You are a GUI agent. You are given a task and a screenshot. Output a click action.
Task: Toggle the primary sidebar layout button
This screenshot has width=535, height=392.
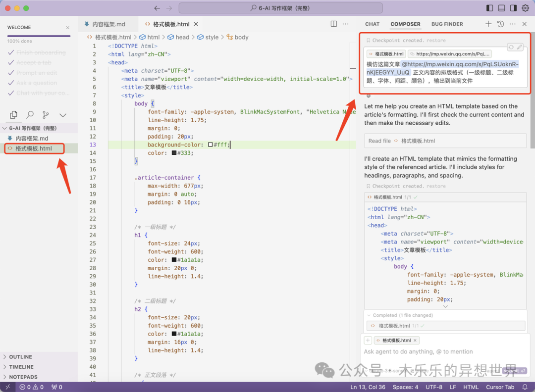(x=489, y=8)
